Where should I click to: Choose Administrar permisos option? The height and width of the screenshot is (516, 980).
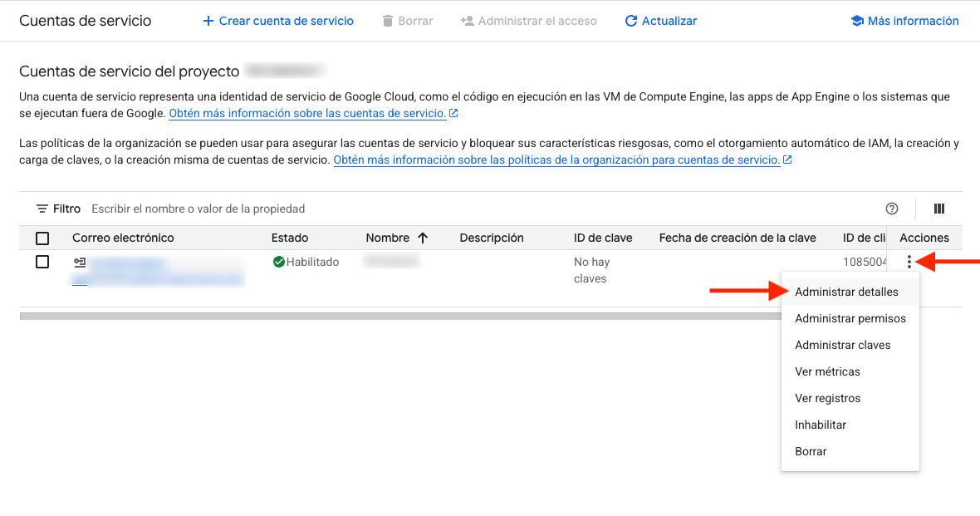coord(850,318)
